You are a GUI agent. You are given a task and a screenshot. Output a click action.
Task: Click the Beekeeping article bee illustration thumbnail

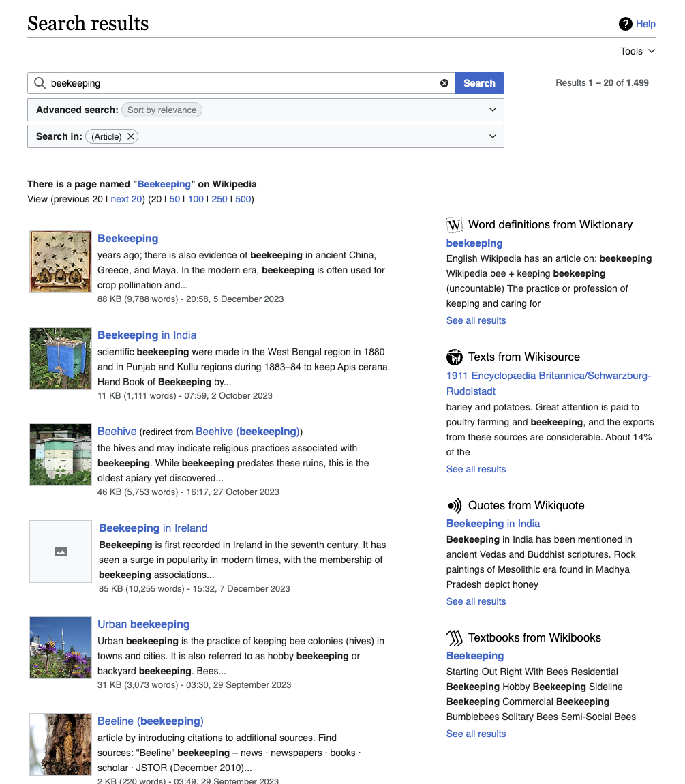tap(61, 262)
